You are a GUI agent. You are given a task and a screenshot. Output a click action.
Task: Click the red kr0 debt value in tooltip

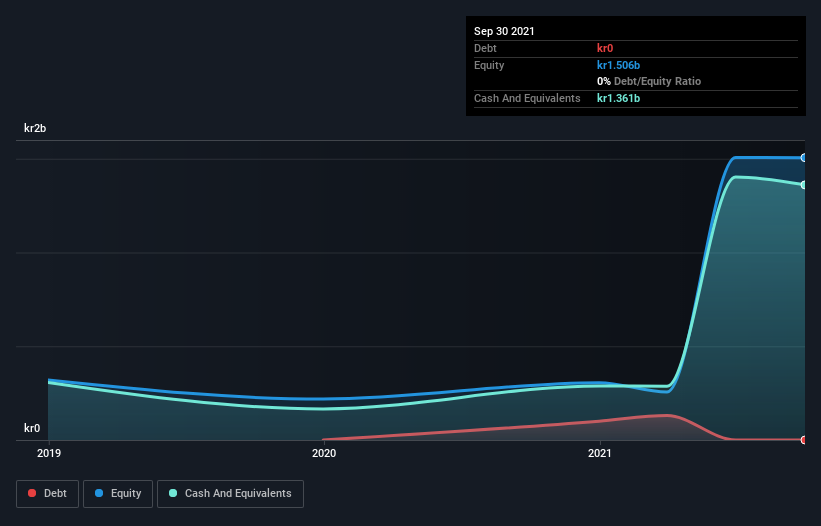click(605, 48)
